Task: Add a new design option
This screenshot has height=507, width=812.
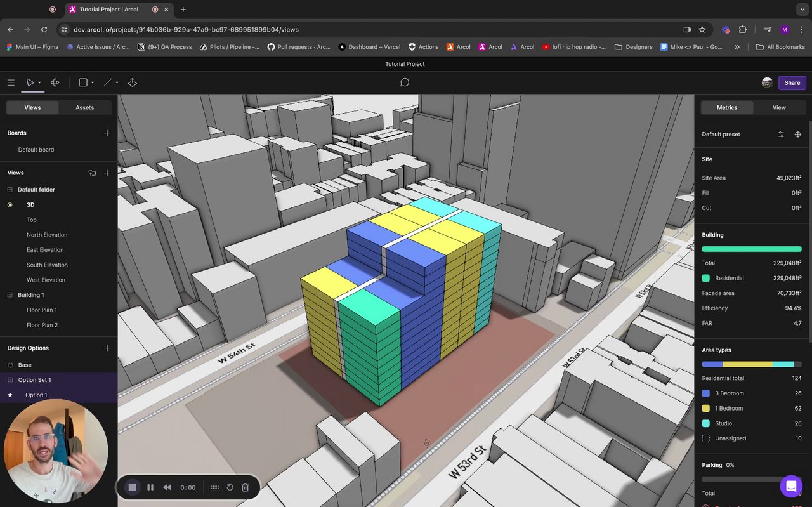Action: point(107,348)
